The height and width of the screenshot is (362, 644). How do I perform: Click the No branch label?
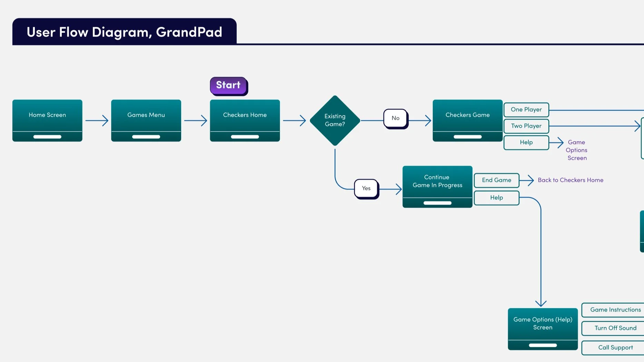coord(396,118)
